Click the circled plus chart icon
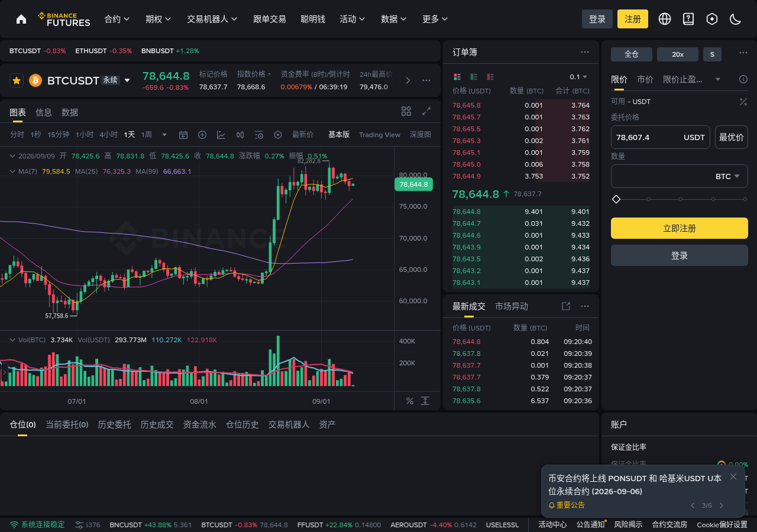The image size is (757, 532). click(202, 135)
